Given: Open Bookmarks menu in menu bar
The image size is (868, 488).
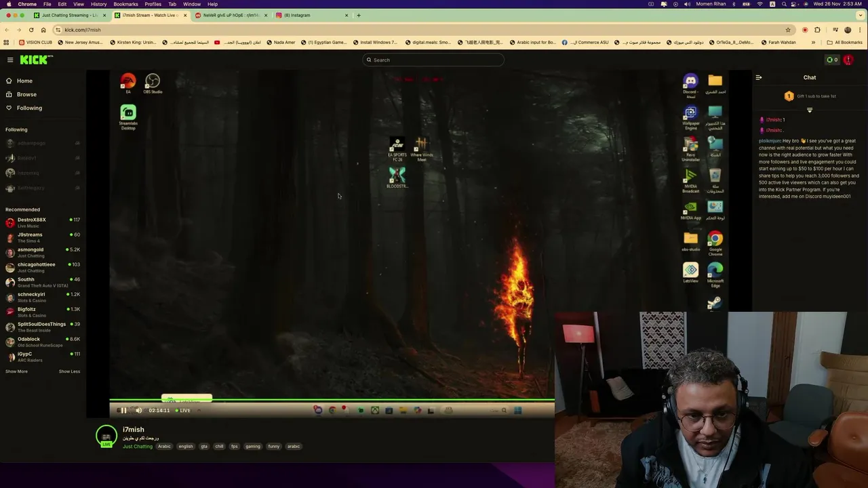Looking at the screenshot, I should click(x=126, y=4).
